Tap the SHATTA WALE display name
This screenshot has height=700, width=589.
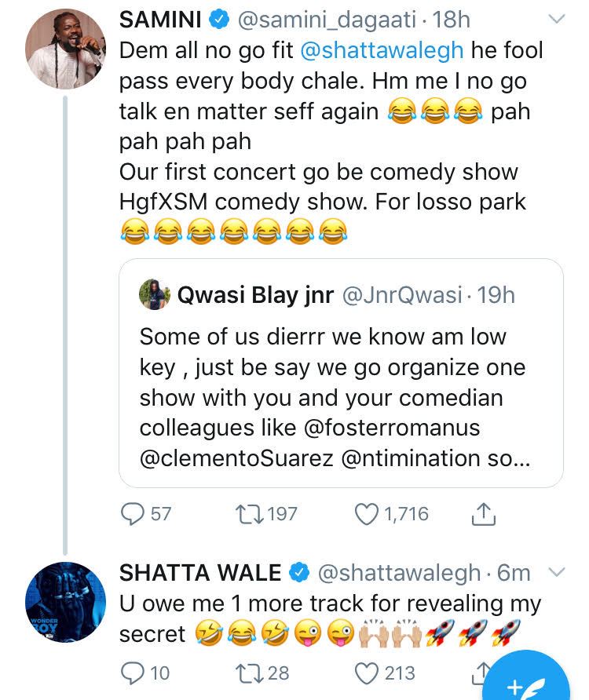[x=199, y=573]
